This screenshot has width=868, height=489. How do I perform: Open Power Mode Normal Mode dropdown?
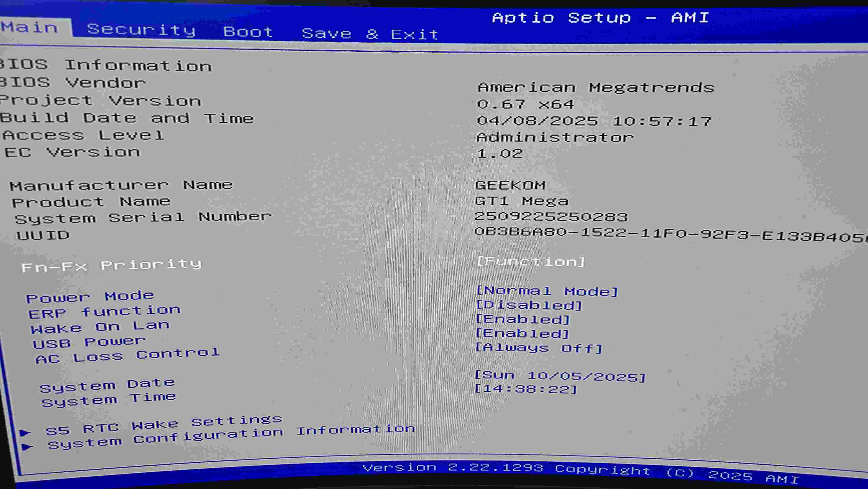pyautogui.click(x=547, y=291)
